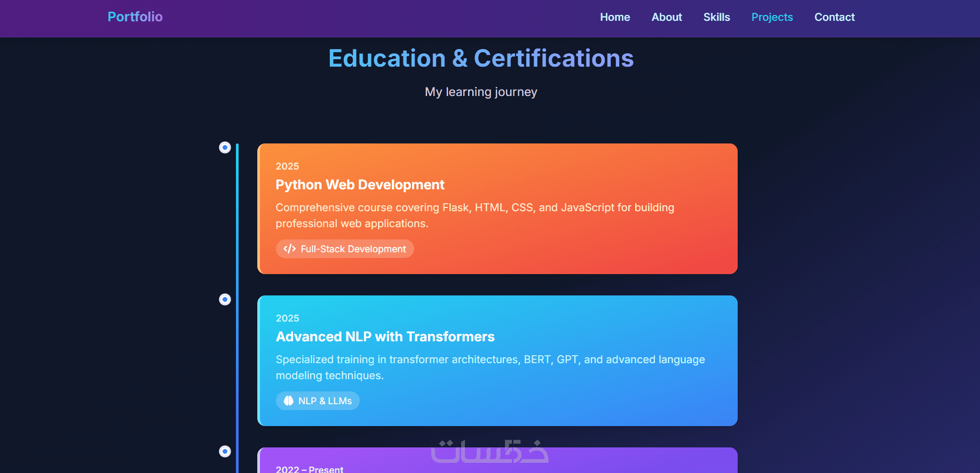Click the My learning journey subtitle
This screenshot has width=980, height=473.
(x=481, y=92)
